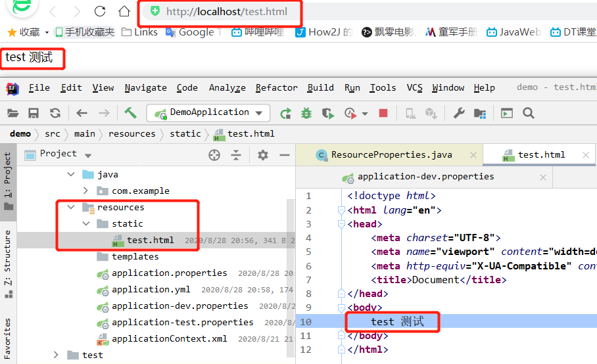597x364 pixels.
Task: Toggle the 1: Project tool window
Action: (8, 182)
